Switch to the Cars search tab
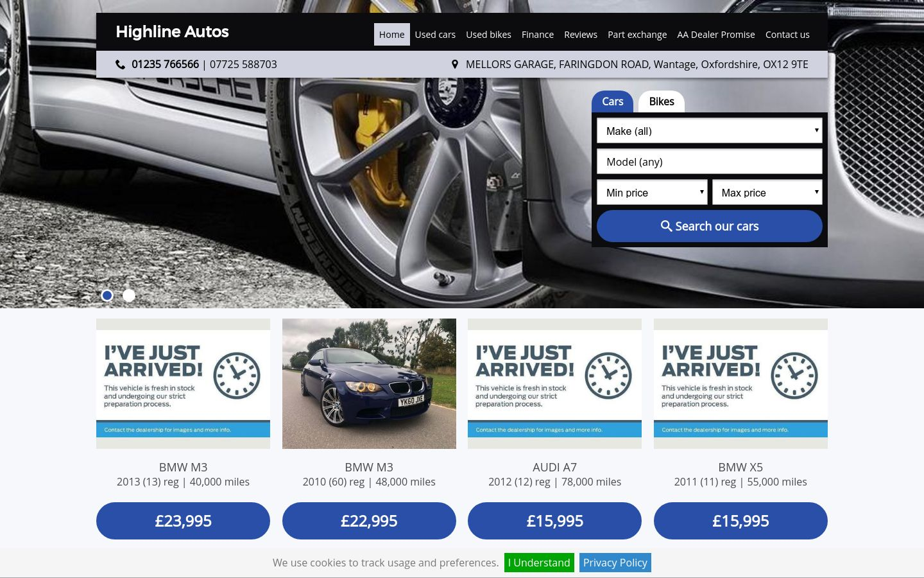Screen dimensions: 924x578 coord(613,101)
